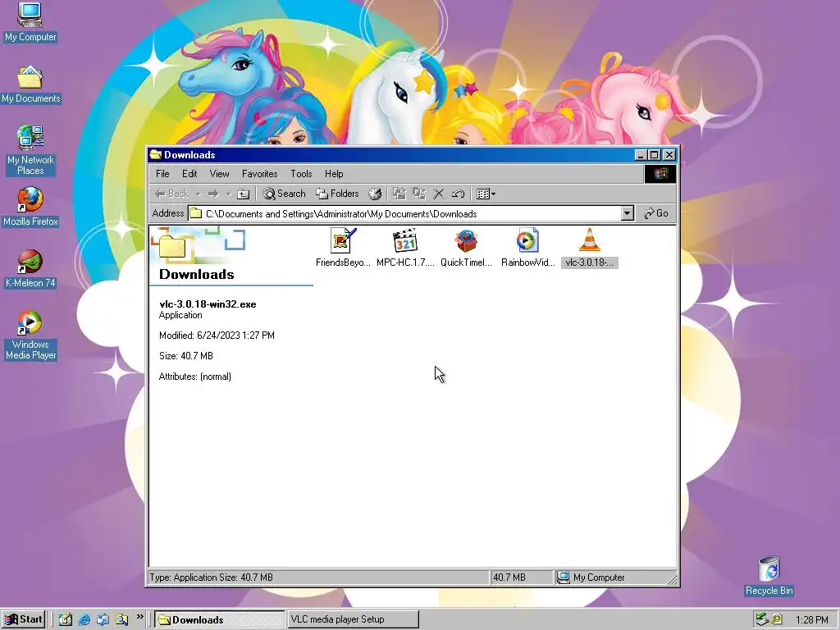Click the Forward dropdown arrow
Viewport: 840px width, 630px height.
[228, 194]
